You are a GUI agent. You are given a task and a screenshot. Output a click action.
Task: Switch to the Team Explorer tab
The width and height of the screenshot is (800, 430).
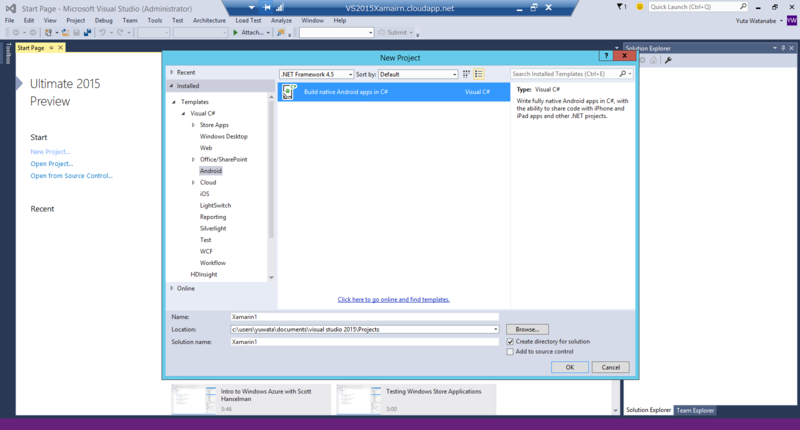point(695,410)
